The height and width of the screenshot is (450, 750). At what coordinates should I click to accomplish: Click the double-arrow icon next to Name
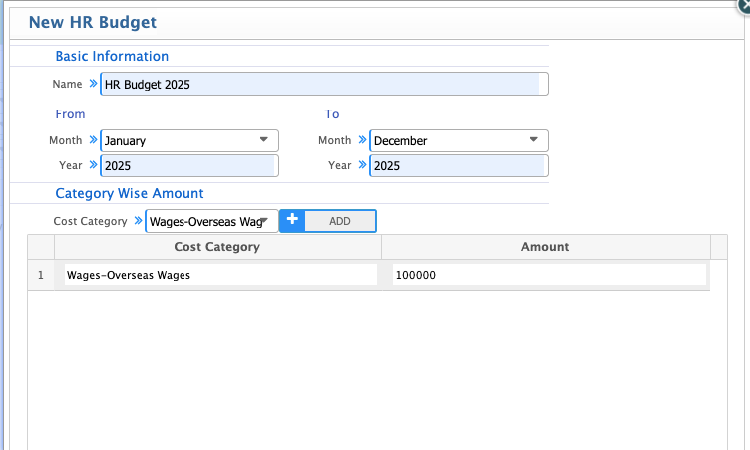(x=93, y=84)
